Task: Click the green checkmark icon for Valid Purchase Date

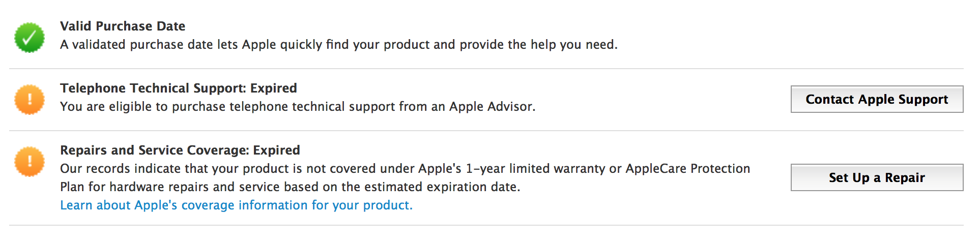Action: pyautogui.click(x=30, y=38)
